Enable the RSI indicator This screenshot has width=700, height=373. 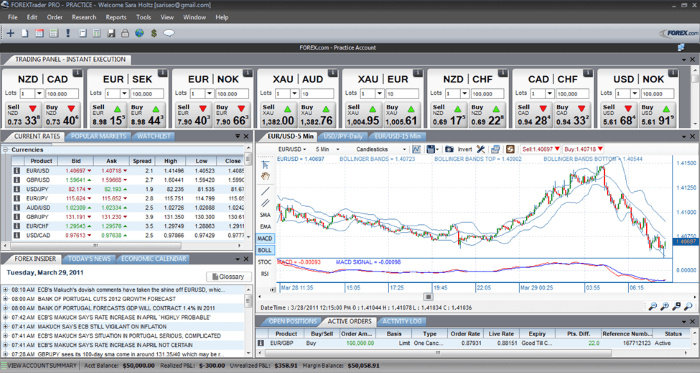coord(265,274)
